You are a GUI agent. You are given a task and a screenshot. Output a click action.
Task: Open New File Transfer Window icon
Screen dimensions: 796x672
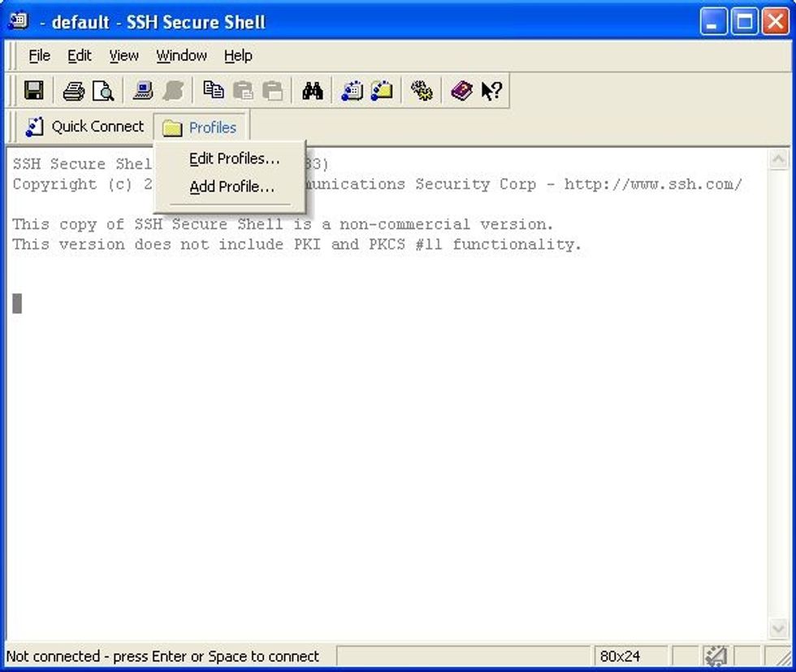[382, 91]
